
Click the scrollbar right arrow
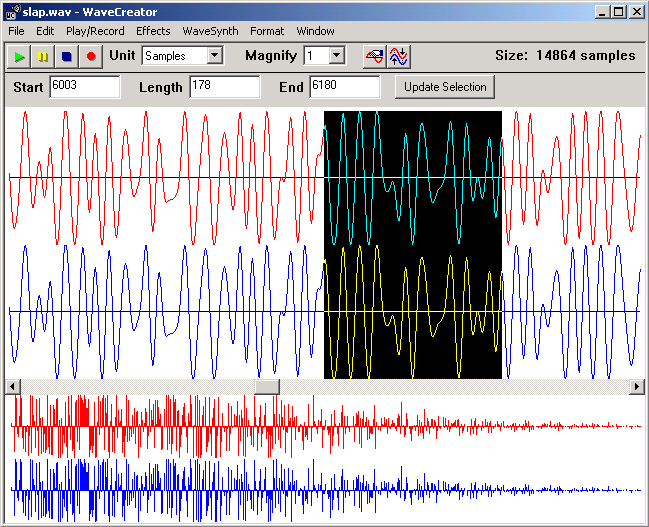[637, 386]
